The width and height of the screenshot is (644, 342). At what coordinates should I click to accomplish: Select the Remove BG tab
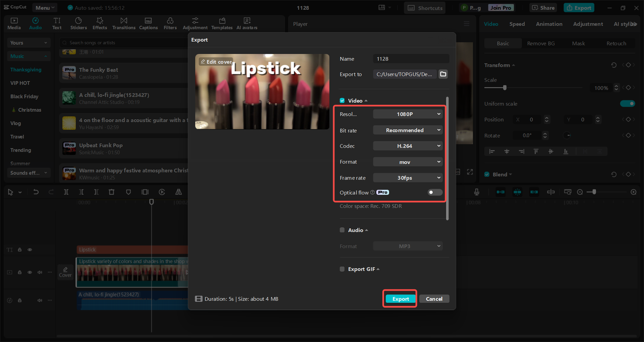point(541,44)
